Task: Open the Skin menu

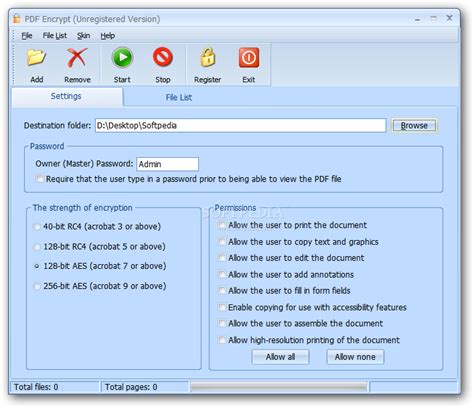Action: coord(83,36)
